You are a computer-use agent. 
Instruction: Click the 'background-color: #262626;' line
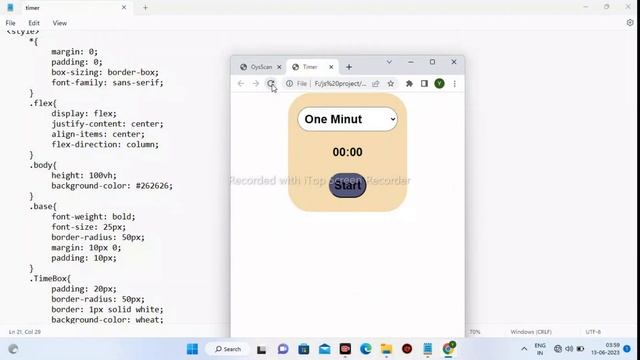point(112,186)
